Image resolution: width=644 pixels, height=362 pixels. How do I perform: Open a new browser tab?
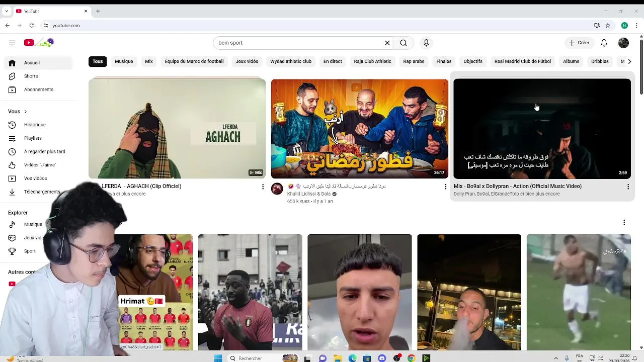tap(98, 11)
